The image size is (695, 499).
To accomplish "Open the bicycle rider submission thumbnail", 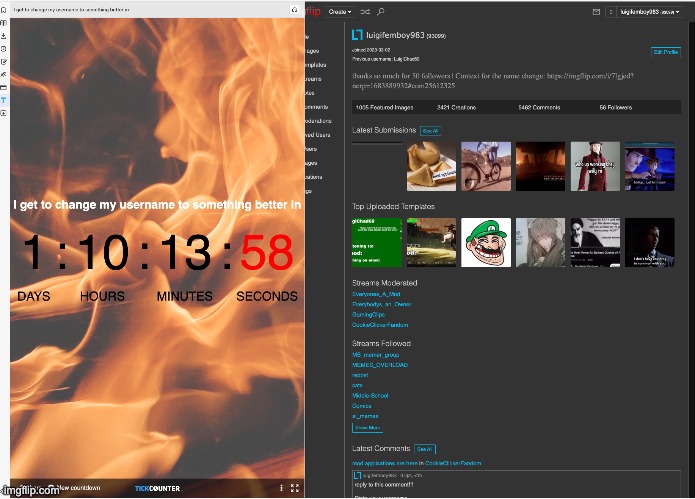I will click(x=486, y=166).
